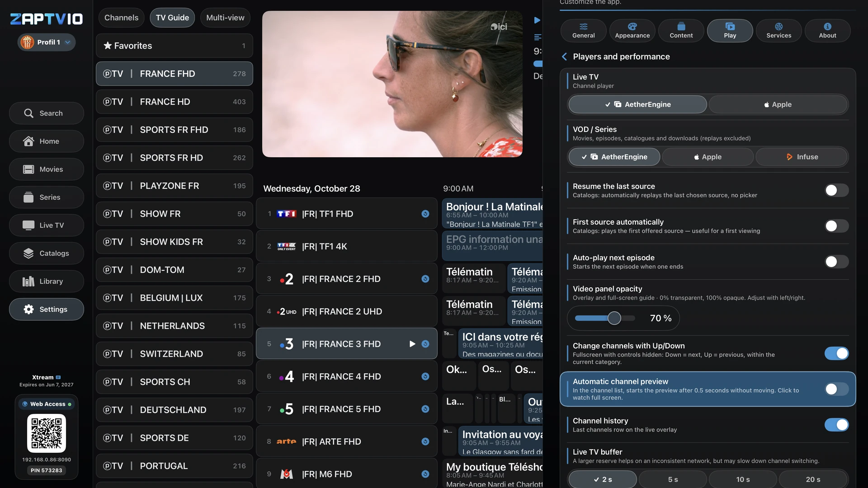This screenshot has height=488, width=868.
Task: Open the Movies section
Action: tap(47, 169)
